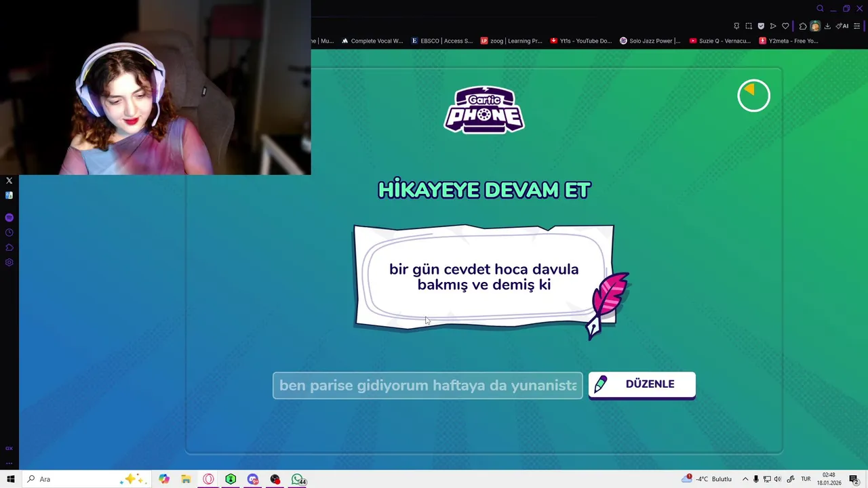Click the send/flow arrow icon in the toolbar

(x=773, y=26)
